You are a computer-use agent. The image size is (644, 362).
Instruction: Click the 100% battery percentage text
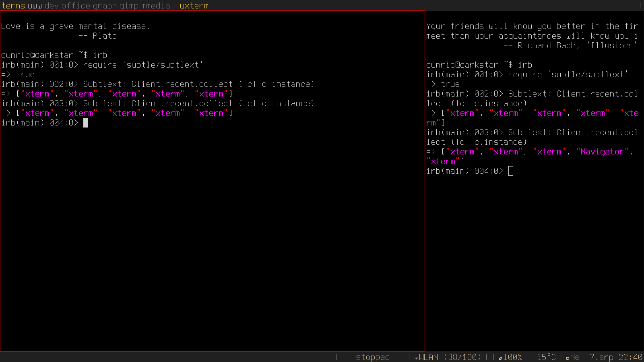[512, 357]
